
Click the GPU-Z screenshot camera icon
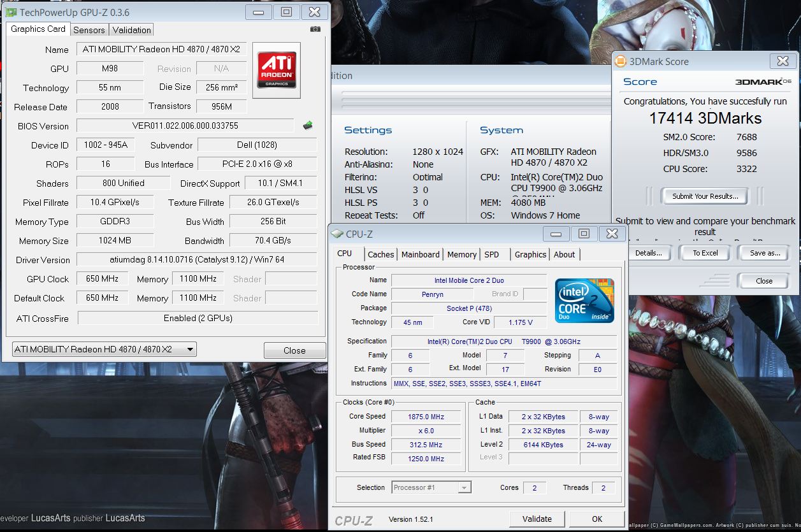pos(315,29)
